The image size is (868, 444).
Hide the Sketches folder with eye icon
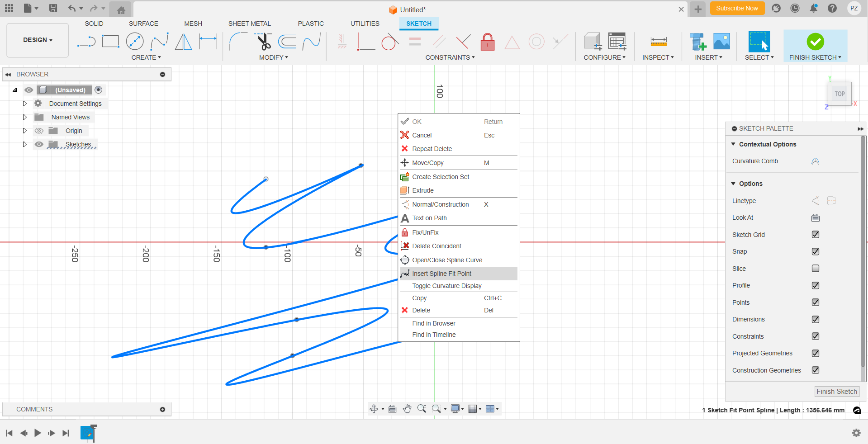39,144
